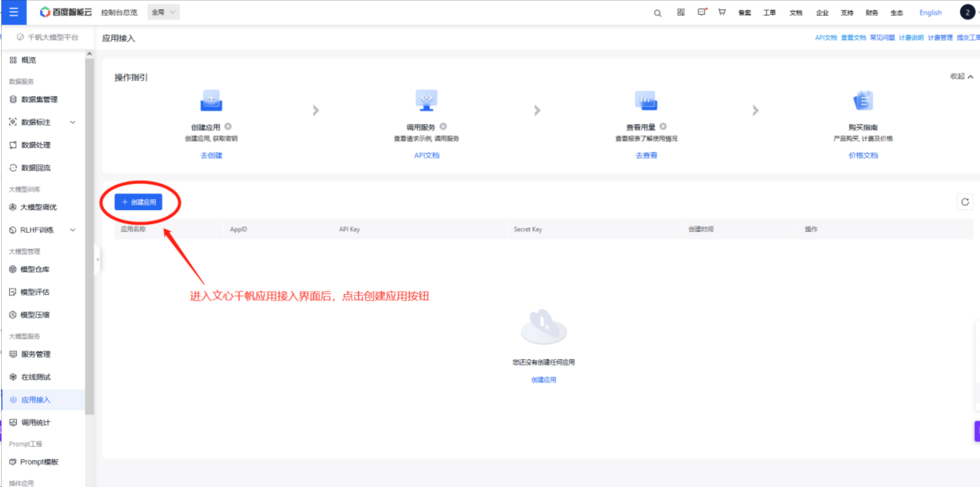Open the 财务 top menu
The height and width of the screenshot is (487, 980).
pyautogui.click(x=872, y=13)
